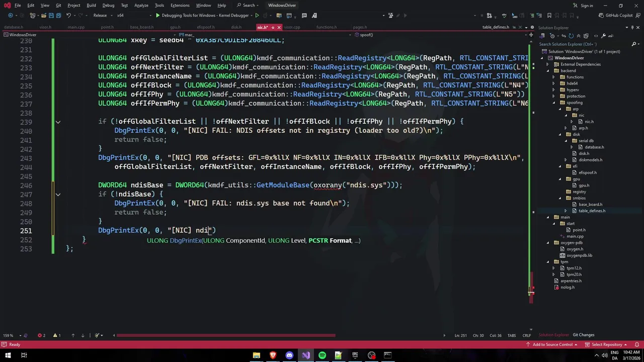The image size is (644, 362).
Task: Switch to the table_defines.h tab
Action: (x=496, y=27)
